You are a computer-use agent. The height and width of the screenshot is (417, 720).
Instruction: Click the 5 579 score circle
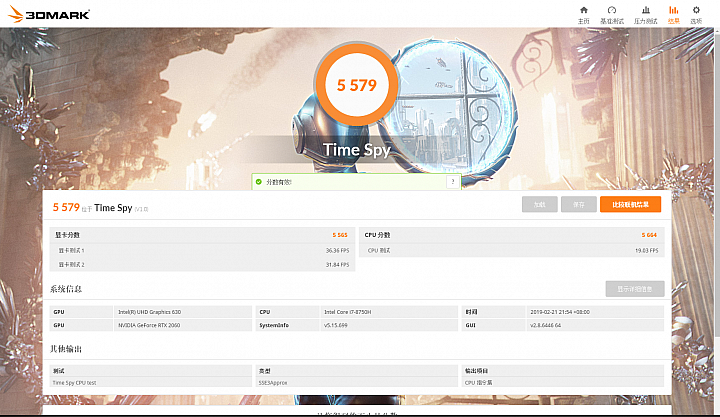[x=356, y=85]
